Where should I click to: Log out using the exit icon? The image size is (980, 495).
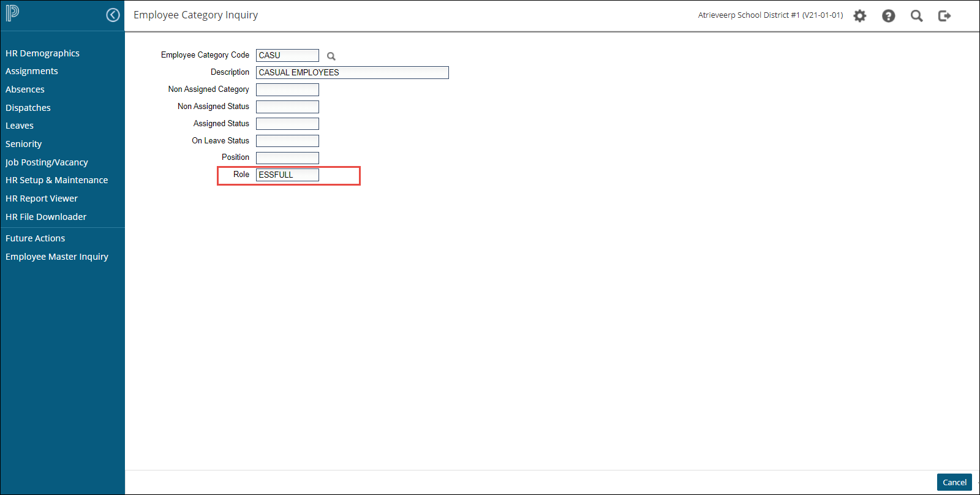[944, 16]
